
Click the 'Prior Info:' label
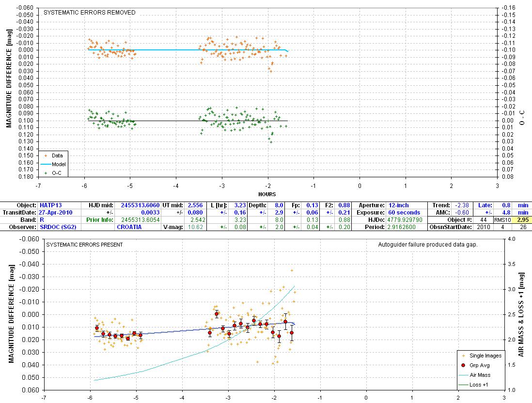(x=99, y=220)
